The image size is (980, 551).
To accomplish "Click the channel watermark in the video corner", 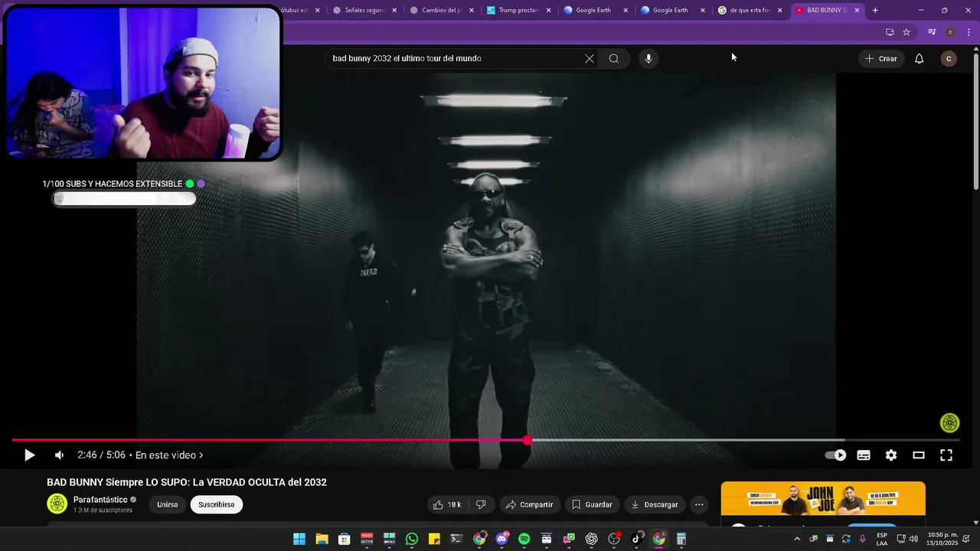I will [950, 423].
